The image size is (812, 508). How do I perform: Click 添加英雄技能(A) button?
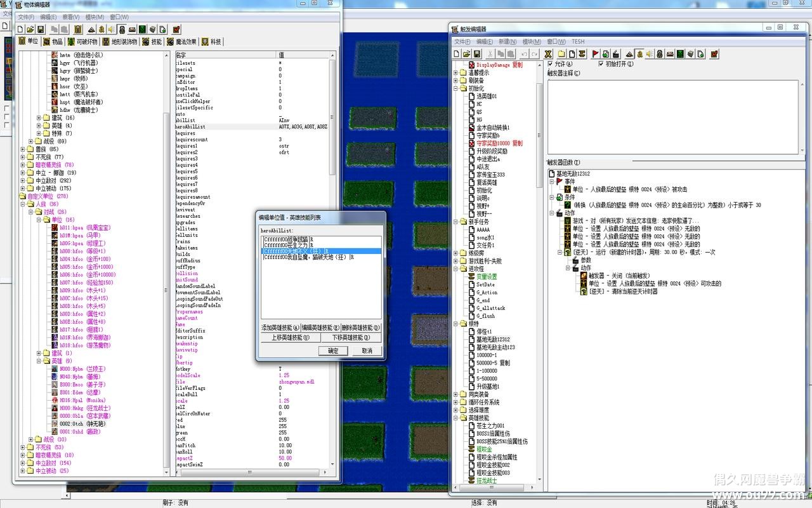point(280,328)
